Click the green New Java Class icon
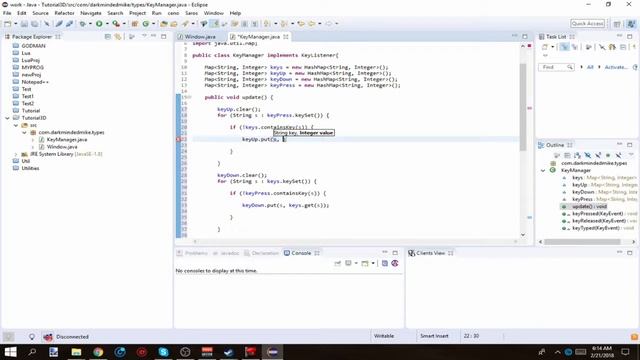The width and height of the screenshot is (640, 360). click(146, 24)
